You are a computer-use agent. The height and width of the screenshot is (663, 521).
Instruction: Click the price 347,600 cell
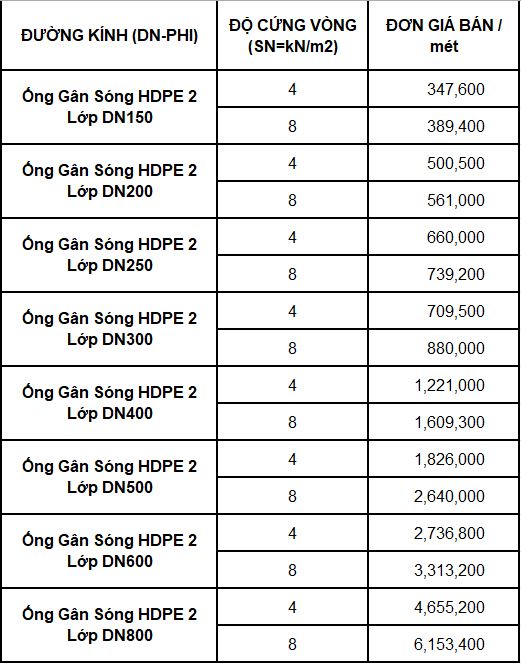(444, 89)
